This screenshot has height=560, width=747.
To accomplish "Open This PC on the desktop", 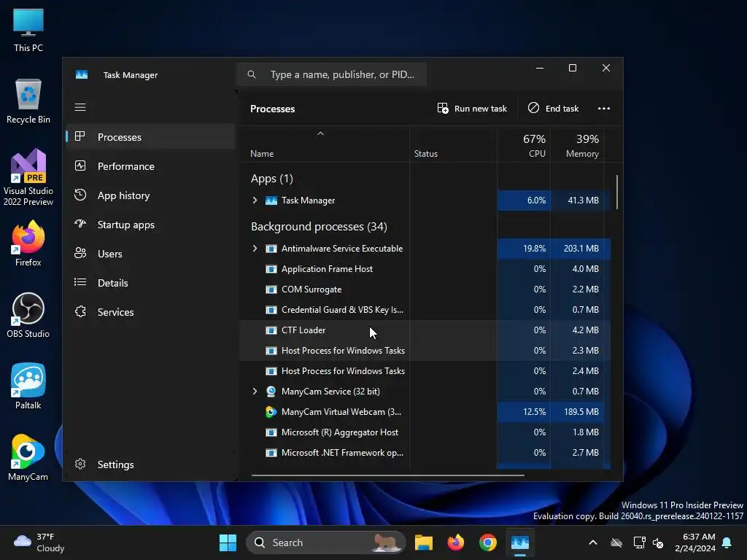I will 28,31.
